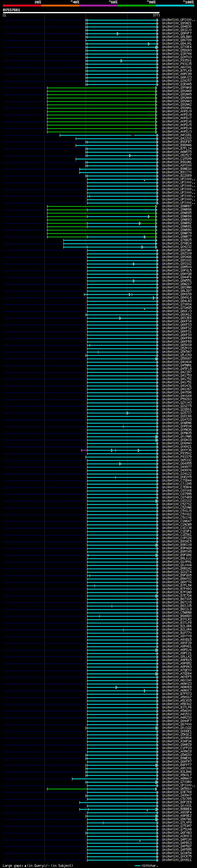The width and height of the screenshot is (197, 868).
Task: Select hit label UniRef100_P93501
Action: 177,61
